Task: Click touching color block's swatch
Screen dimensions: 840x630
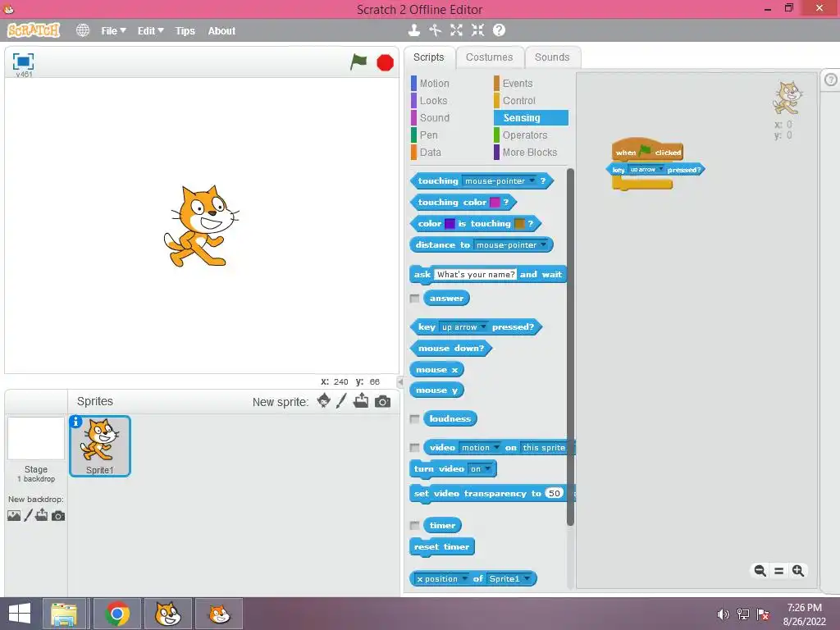Action: tap(495, 202)
